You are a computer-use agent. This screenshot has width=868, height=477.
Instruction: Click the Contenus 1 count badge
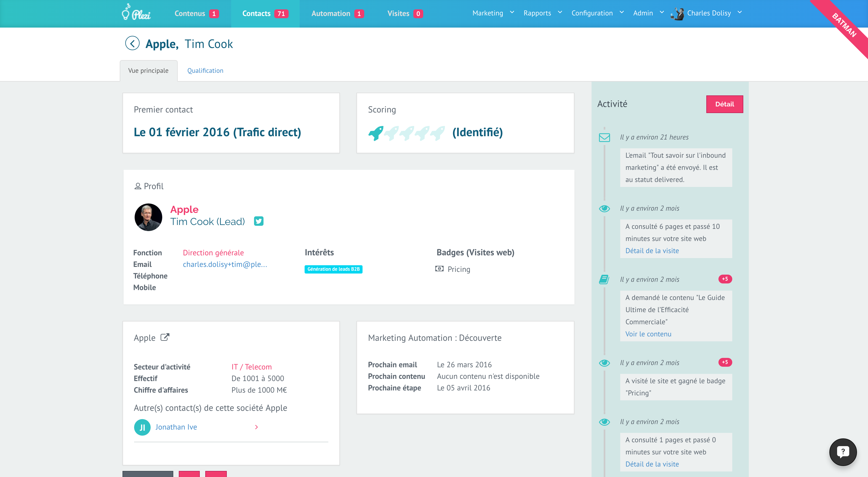click(214, 14)
